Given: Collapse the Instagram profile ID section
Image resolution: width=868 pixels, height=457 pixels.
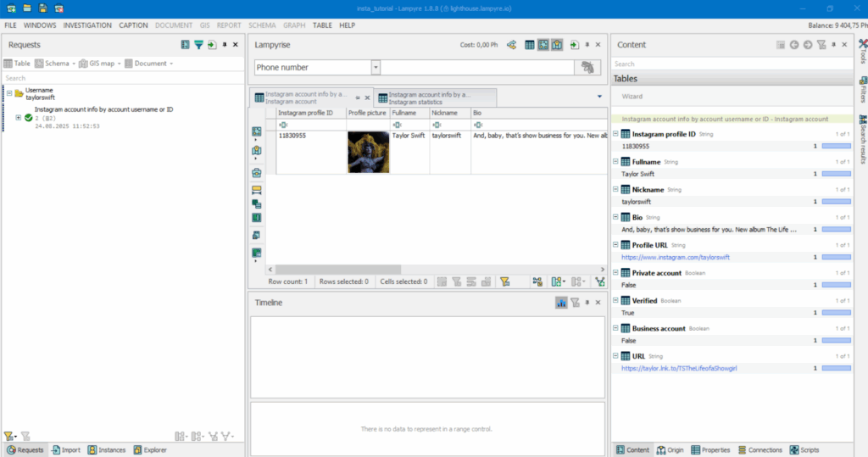Looking at the screenshot, I should click(x=615, y=134).
